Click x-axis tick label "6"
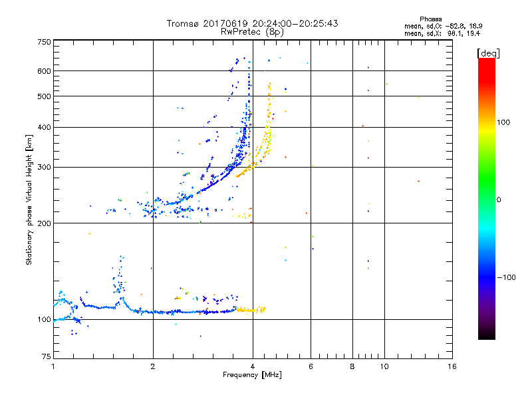The width and height of the screenshot is (532, 399). click(x=311, y=366)
